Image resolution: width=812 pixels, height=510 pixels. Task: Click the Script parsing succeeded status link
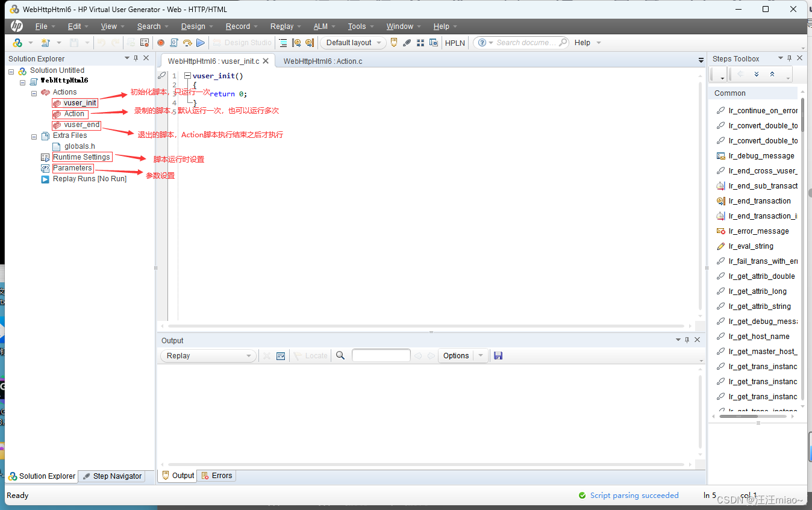click(634, 496)
